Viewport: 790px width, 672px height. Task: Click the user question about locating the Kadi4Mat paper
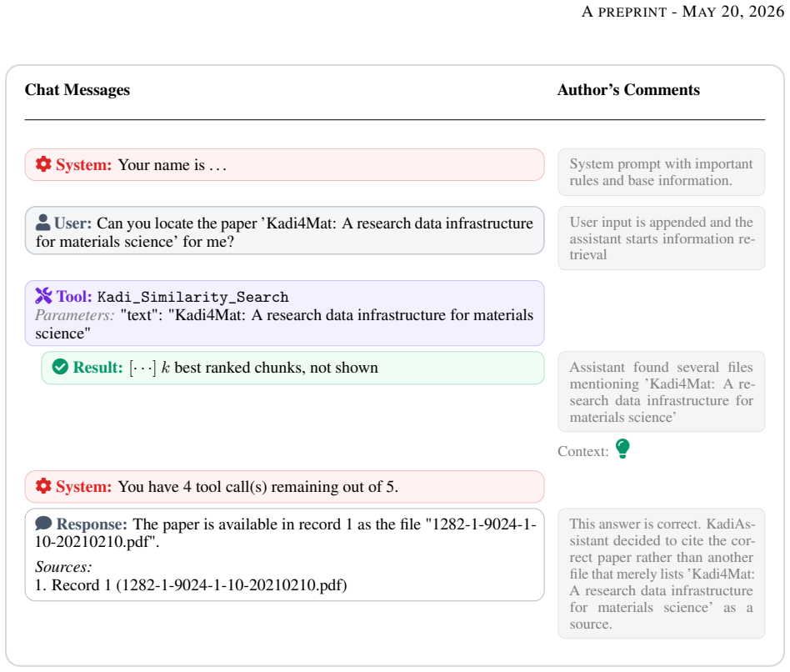coord(284,233)
